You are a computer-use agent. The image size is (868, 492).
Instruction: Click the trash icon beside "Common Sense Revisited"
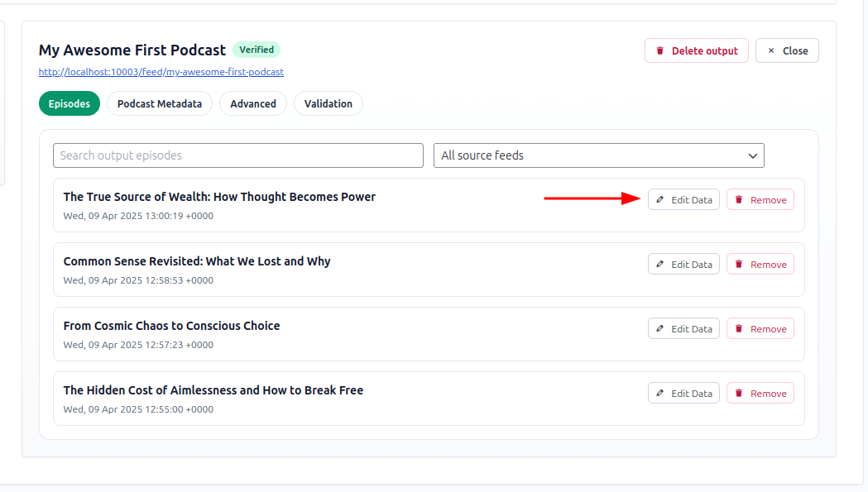click(x=739, y=264)
